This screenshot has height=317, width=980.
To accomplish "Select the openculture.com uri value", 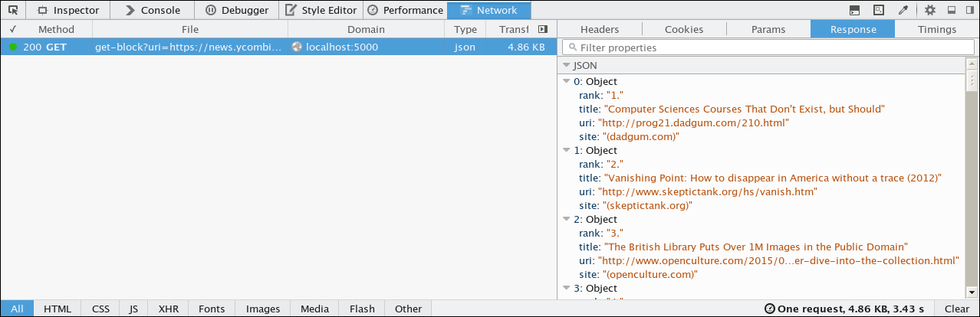I will click(778, 260).
